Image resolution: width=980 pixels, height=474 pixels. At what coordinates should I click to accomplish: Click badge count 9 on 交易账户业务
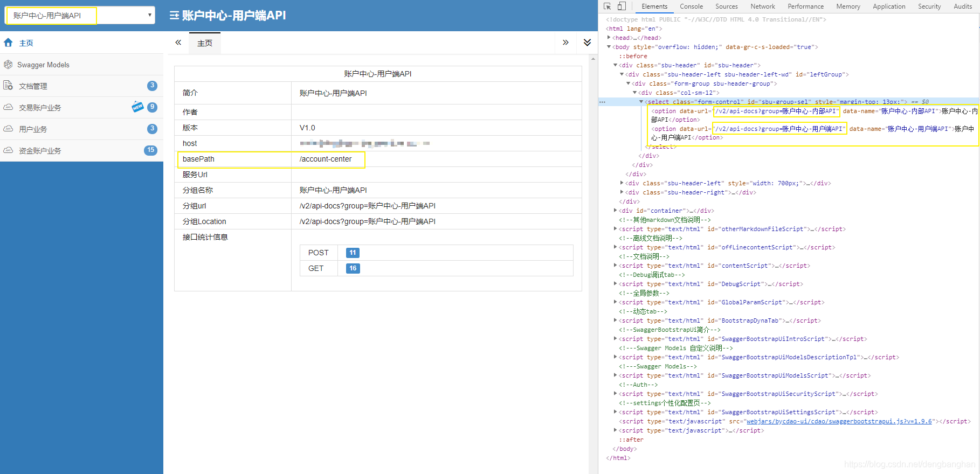[x=152, y=107]
